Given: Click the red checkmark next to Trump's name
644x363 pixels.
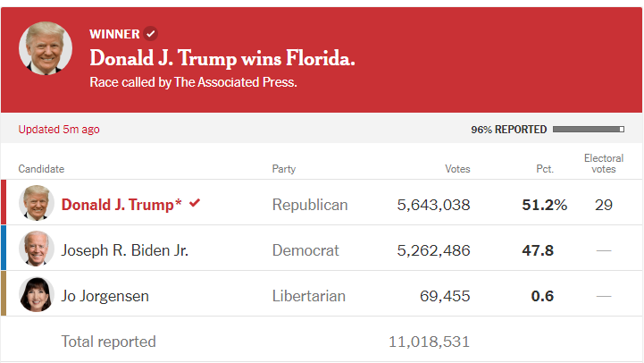Looking at the screenshot, I should (195, 203).
